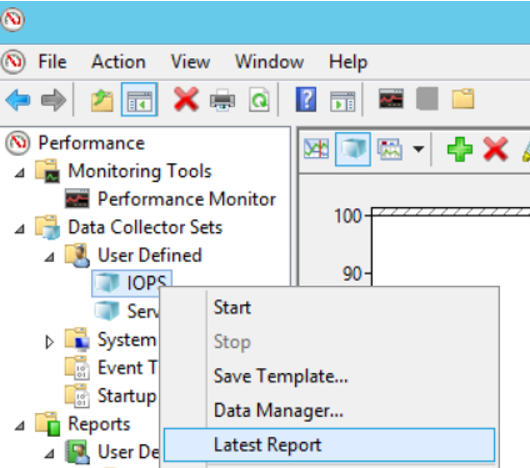Click the Refresh icon in toolbar
Image resolution: width=530 pixels, height=468 pixels.
coord(259,100)
